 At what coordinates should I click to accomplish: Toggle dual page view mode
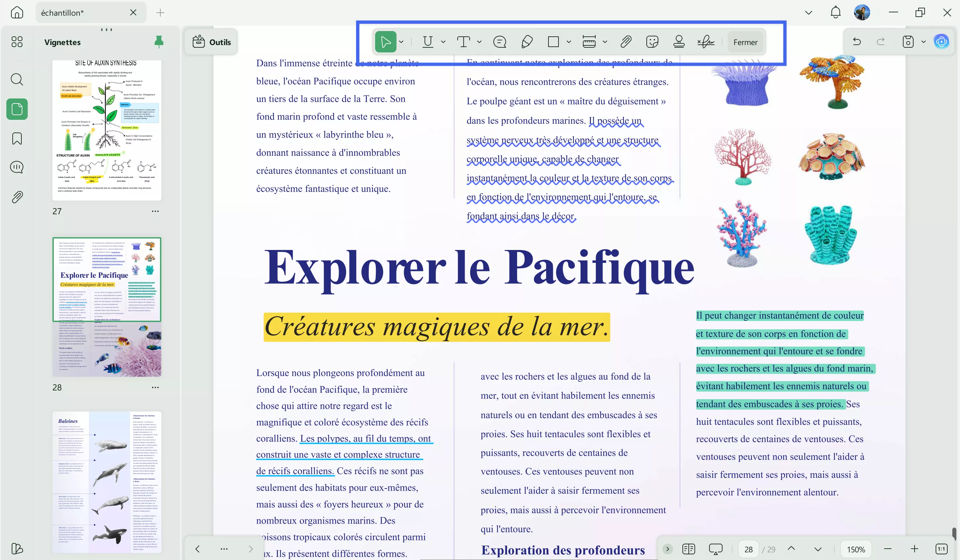[688, 549]
